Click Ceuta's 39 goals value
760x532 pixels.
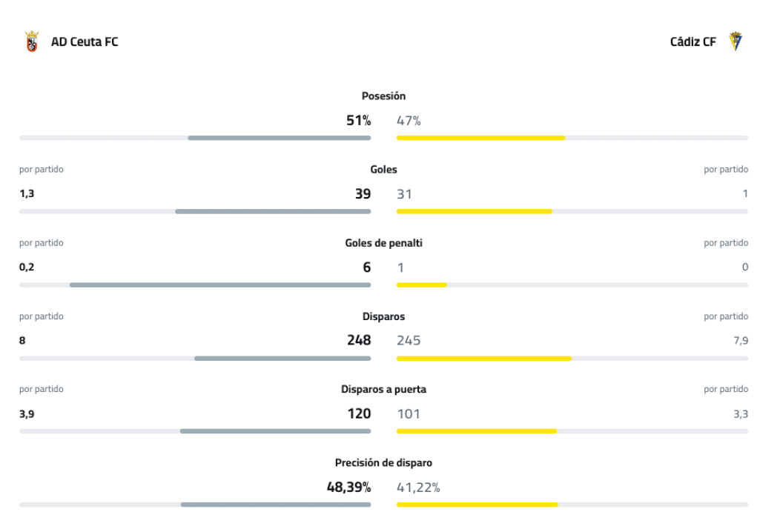coord(363,194)
